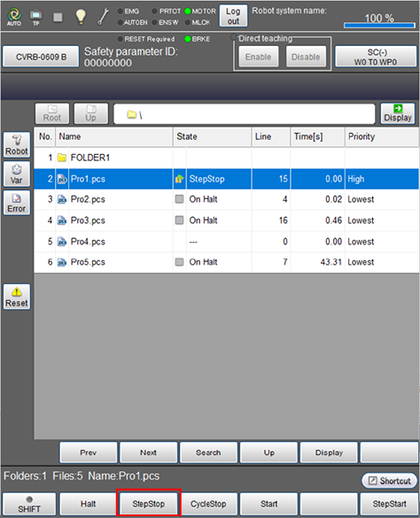Open FOLDER1 in the file list
This screenshot has width=420, height=518.
click(90, 158)
